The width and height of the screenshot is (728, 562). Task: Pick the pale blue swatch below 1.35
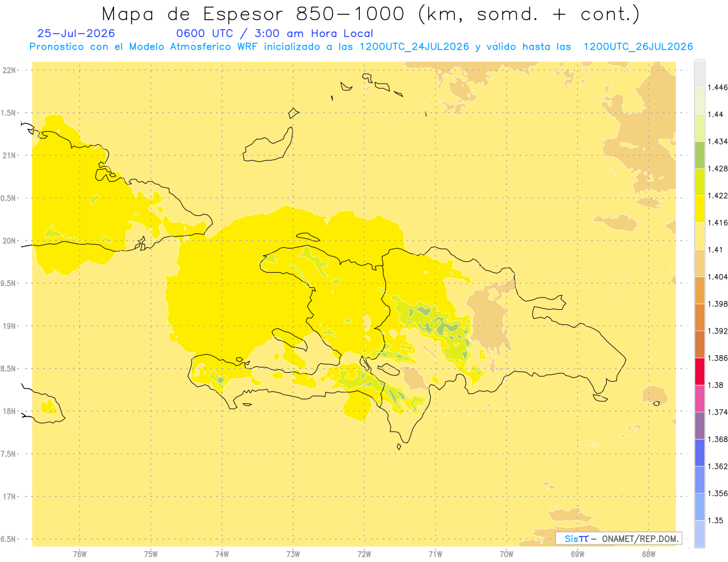(699, 534)
